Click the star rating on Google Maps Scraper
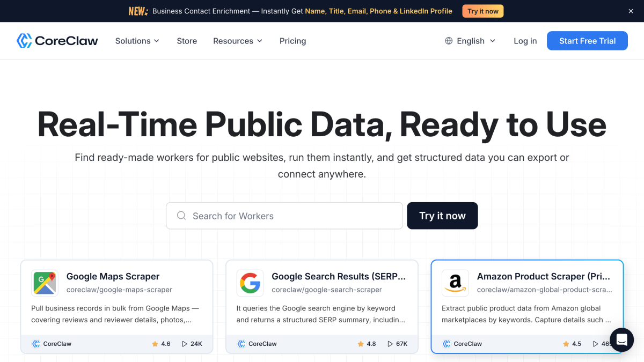The image size is (644, 362). point(161,344)
